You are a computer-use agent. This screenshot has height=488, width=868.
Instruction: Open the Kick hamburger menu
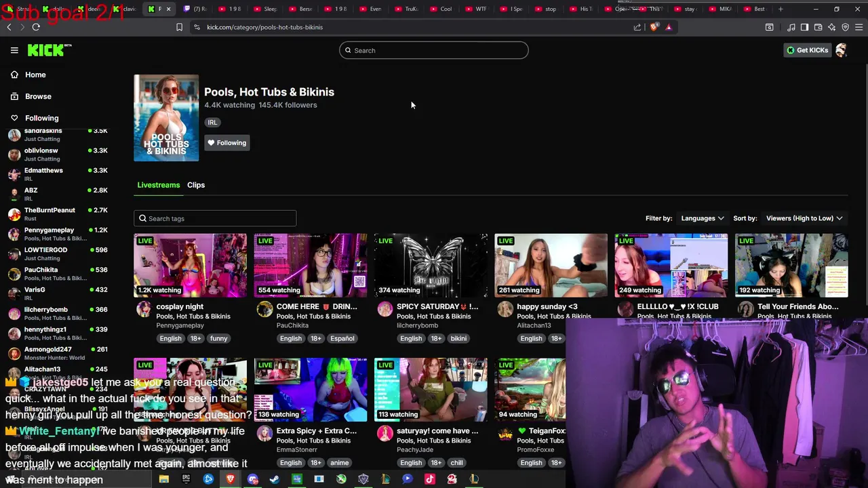coord(14,50)
